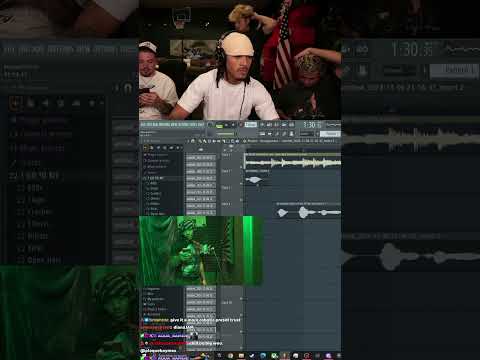Click the folder icon in the taskbar
The image size is (480, 360).
[241, 356]
